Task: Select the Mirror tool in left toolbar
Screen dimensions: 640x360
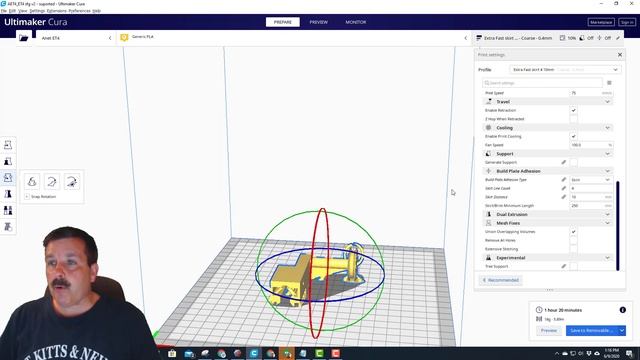Action: [x=8, y=194]
